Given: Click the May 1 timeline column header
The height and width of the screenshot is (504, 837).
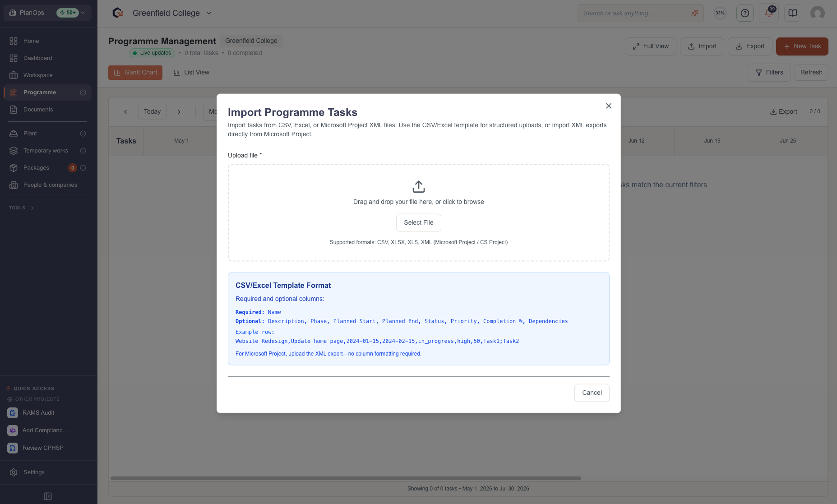Looking at the screenshot, I should [x=181, y=141].
